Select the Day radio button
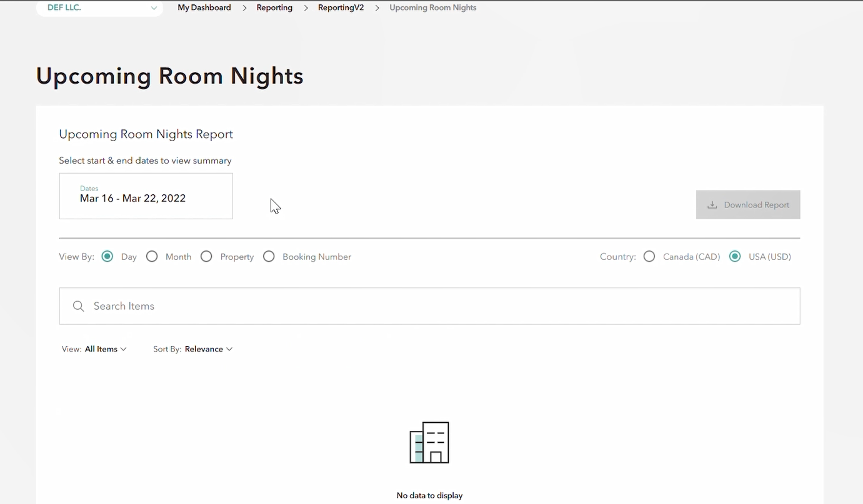 pos(107,257)
